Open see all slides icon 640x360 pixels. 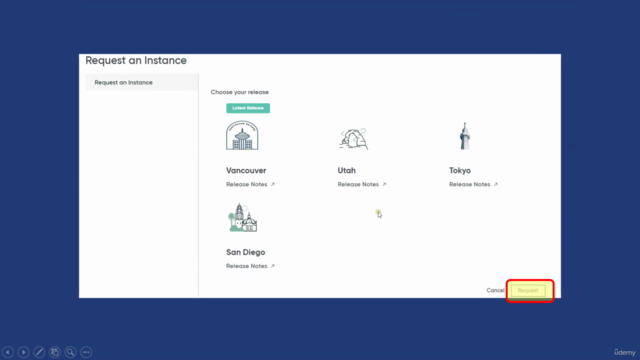coord(55,352)
